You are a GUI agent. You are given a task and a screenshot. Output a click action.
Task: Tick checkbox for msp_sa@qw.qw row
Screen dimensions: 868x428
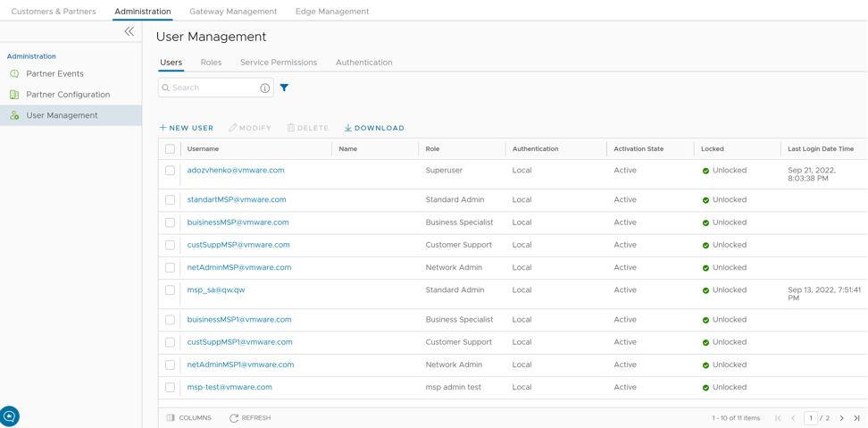[x=170, y=290]
